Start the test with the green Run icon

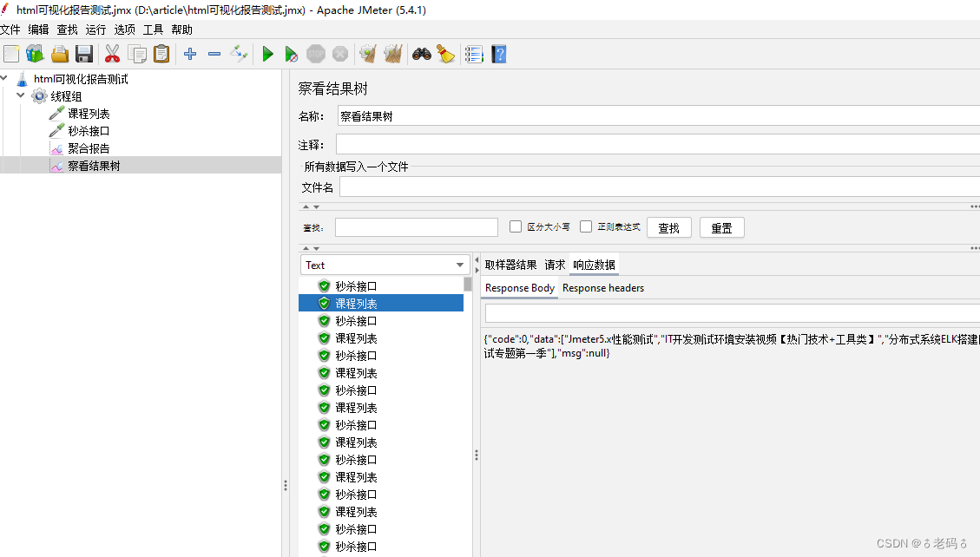coord(267,53)
